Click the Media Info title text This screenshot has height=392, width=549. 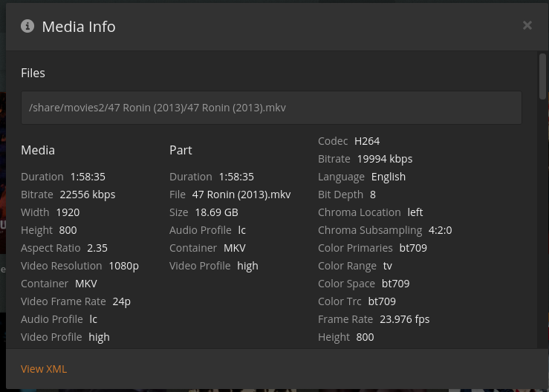79,27
